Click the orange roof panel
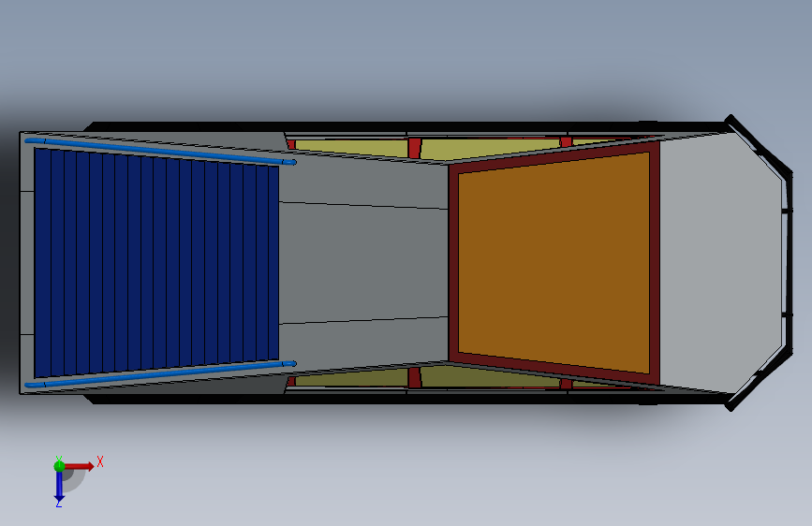The image size is (812, 526). tap(554, 263)
